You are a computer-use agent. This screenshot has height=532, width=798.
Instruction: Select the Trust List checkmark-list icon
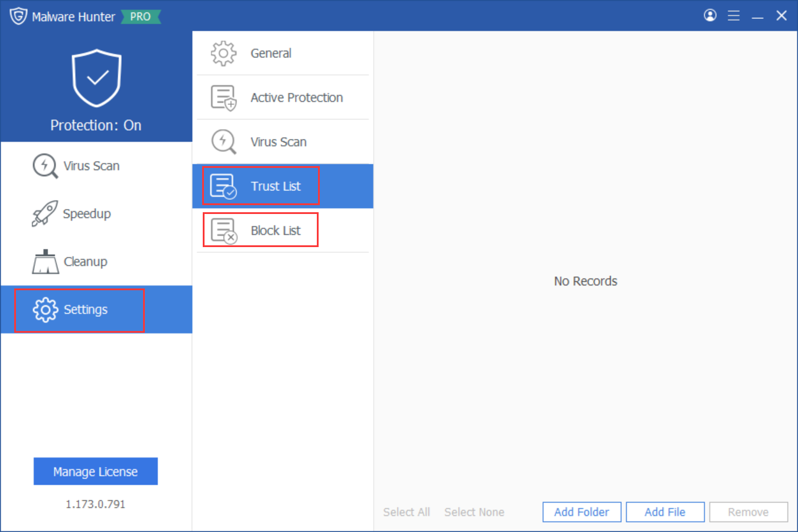point(223,186)
